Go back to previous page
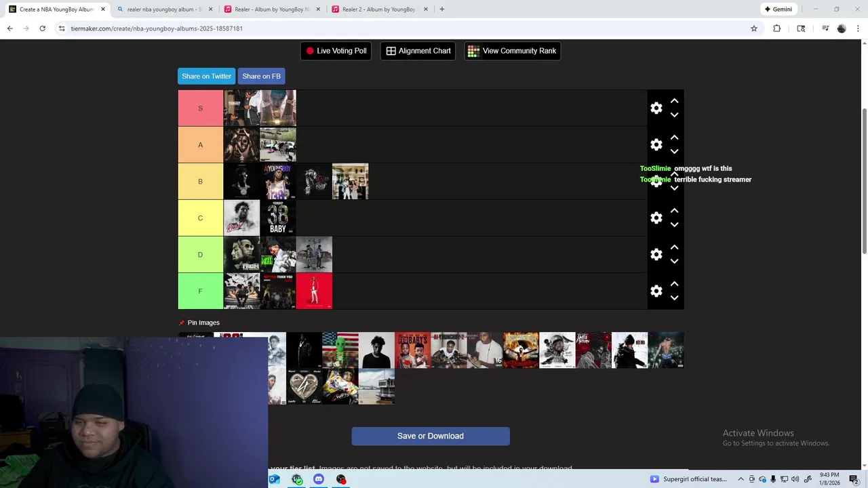This screenshot has height=488, width=868. (10, 28)
